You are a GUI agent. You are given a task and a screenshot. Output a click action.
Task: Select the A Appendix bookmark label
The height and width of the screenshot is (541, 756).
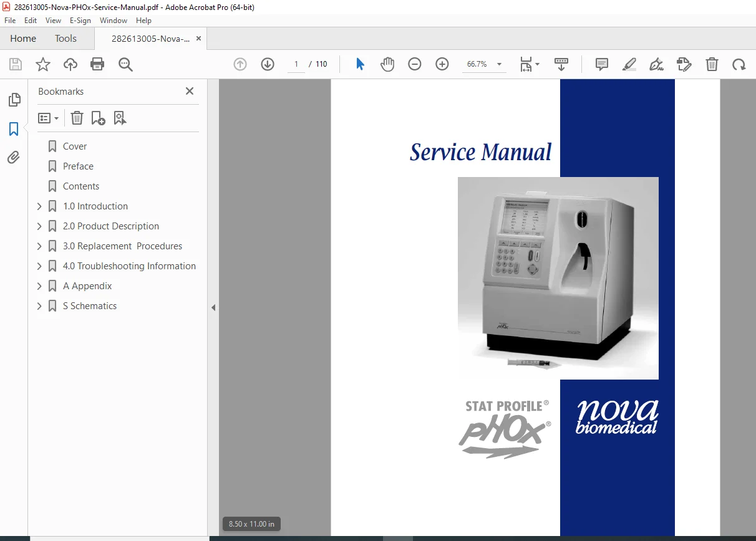(x=87, y=286)
